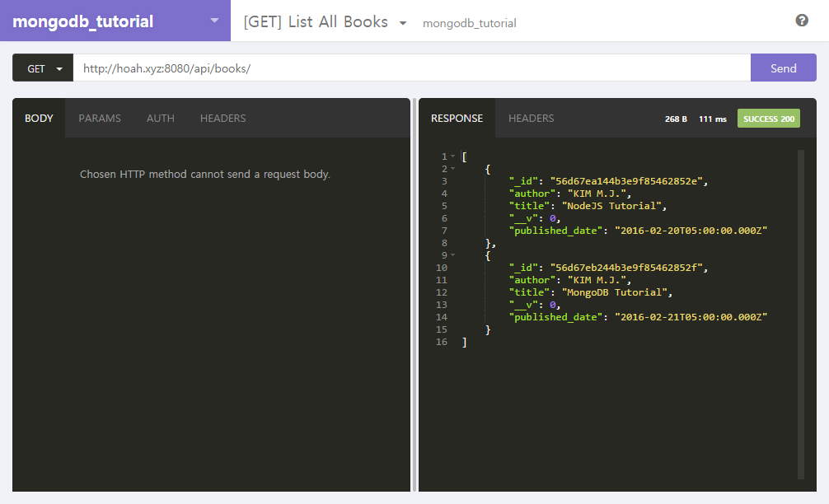Switch to the BODY tab
The width and height of the screenshot is (829, 504).
click(x=39, y=118)
